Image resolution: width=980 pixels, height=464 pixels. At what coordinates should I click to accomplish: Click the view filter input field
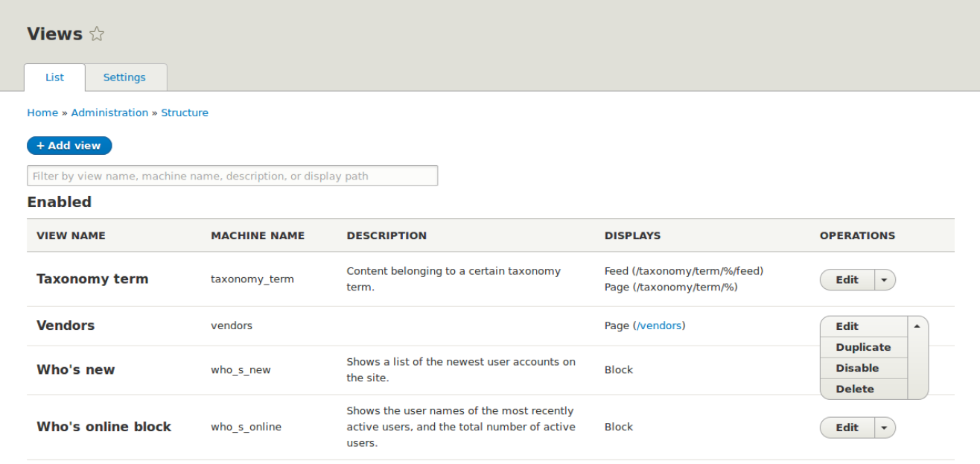point(232,176)
